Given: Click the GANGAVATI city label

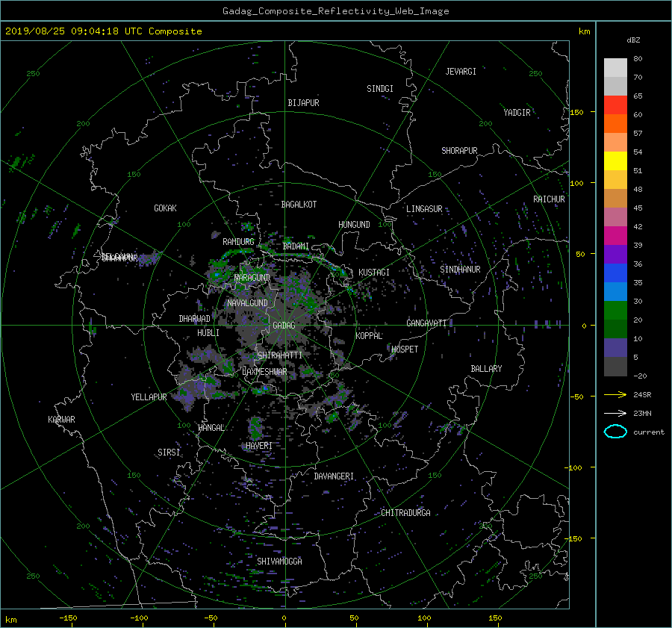Looking at the screenshot, I should (426, 323).
